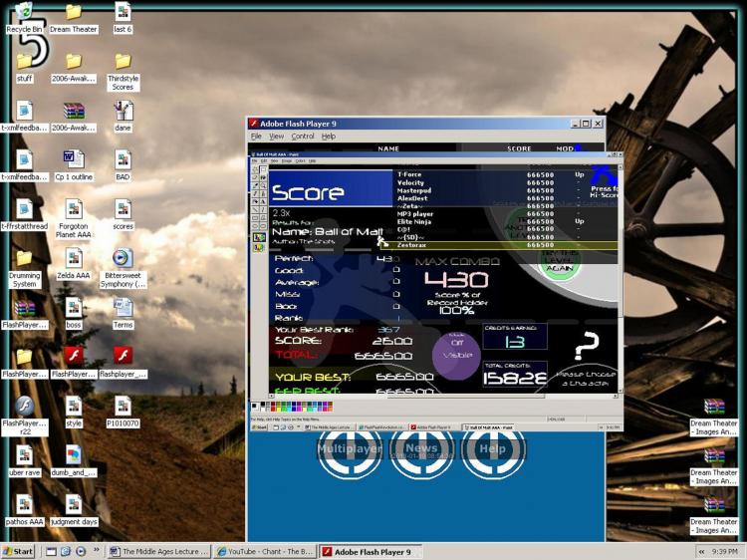Select the Forgoton Planet AAA image icon

74,219
